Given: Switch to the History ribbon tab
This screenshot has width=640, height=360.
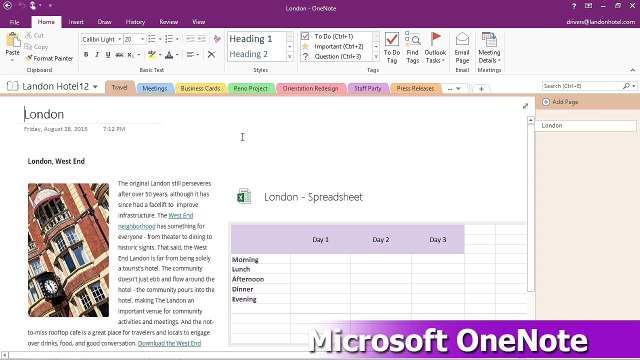Looking at the screenshot, I should 135,22.
